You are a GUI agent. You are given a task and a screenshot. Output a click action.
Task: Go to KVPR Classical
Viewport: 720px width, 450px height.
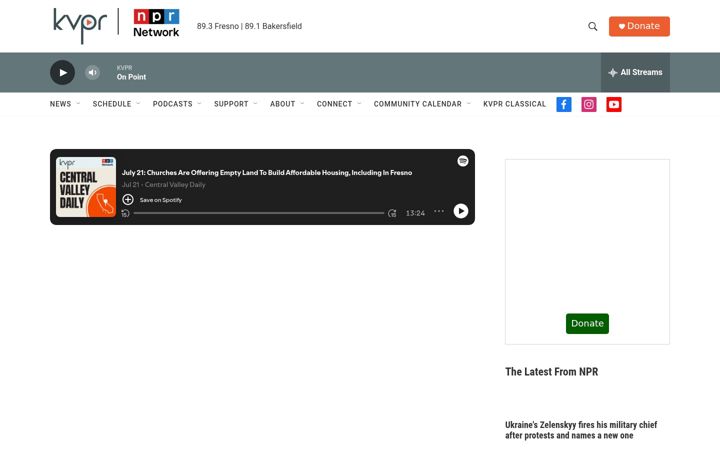[x=514, y=104]
